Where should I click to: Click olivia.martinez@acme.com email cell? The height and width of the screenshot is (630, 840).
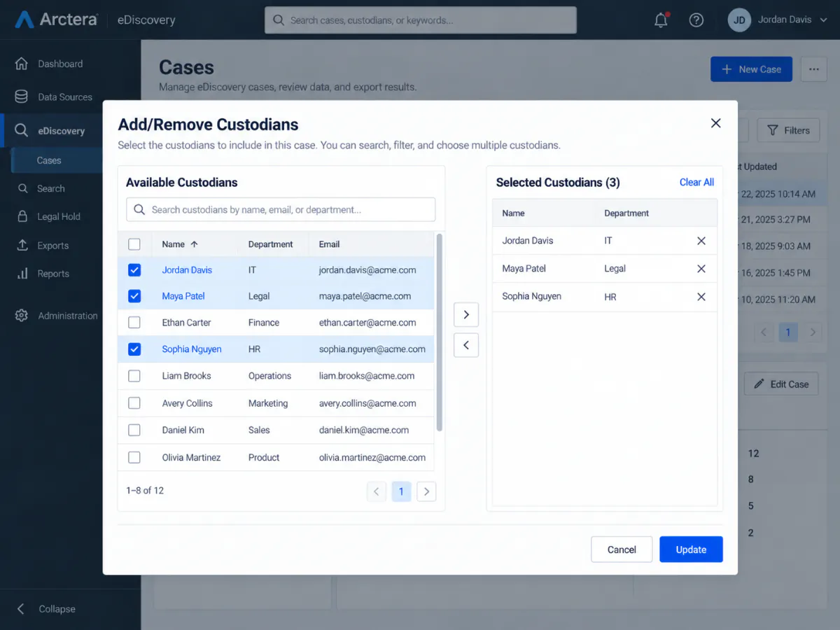(x=372, y=457)
